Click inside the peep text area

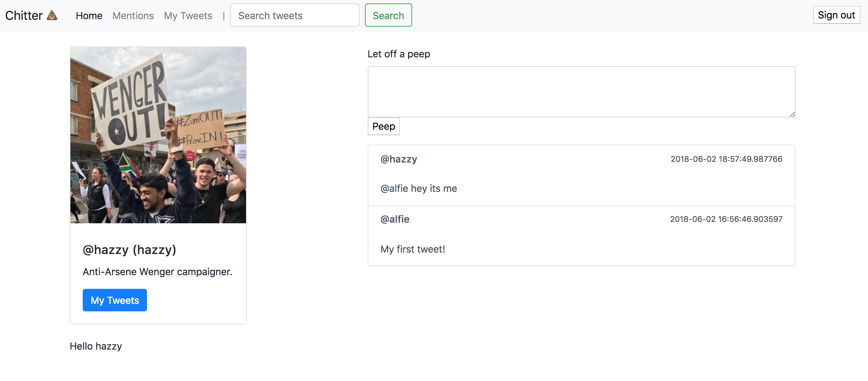[581, 92]
